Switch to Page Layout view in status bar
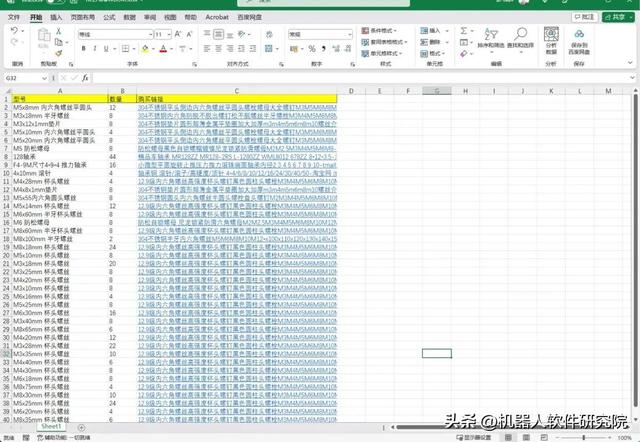640x442 pixels. coord(526,438)
